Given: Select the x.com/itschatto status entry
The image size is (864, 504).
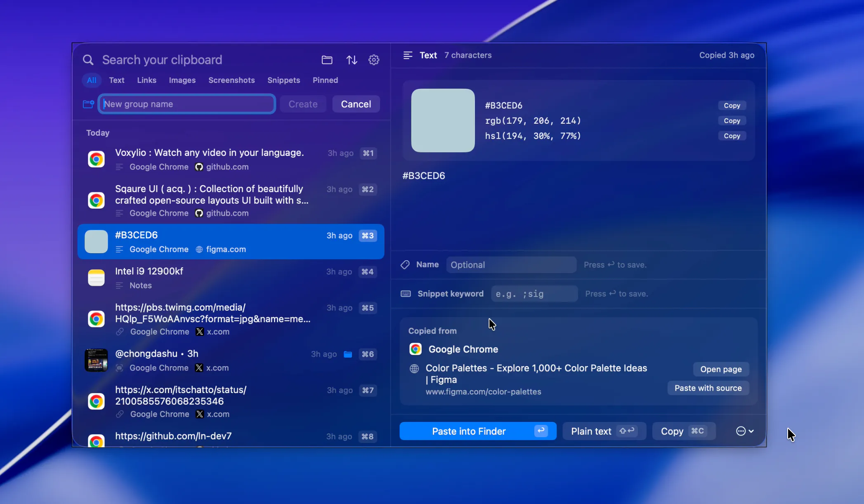Looking at the screenshot, I should (x=231, y=402).
